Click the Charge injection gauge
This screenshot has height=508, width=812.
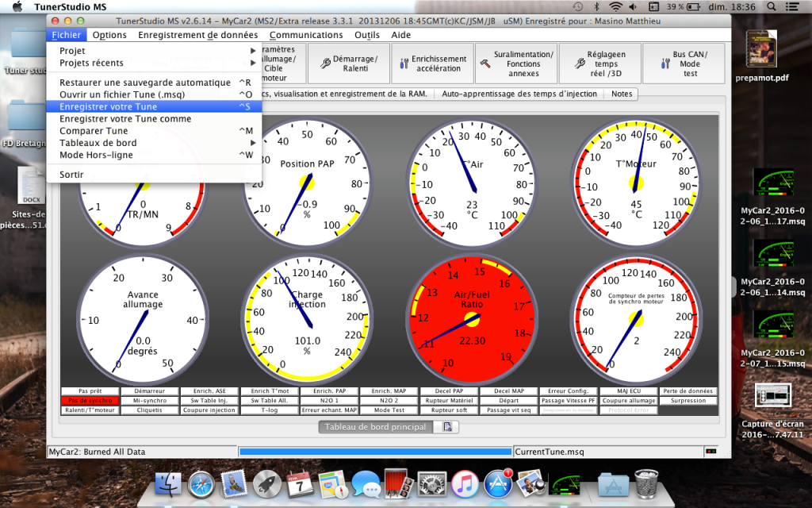307,319
